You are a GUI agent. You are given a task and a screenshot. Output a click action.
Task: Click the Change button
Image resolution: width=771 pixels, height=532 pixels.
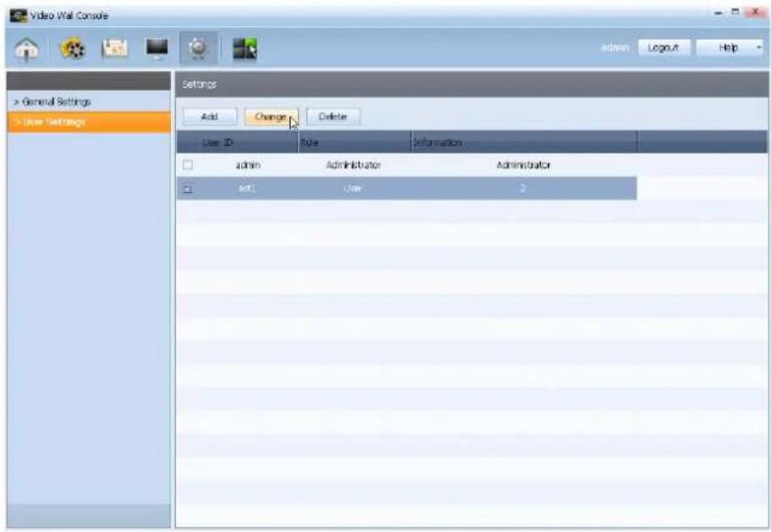[x=272, y=117]
